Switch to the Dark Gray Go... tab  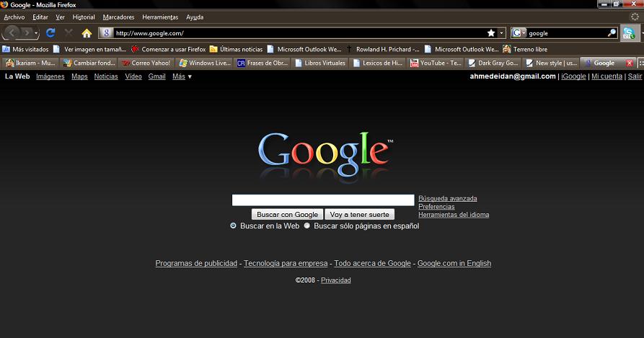coord(494,63)
